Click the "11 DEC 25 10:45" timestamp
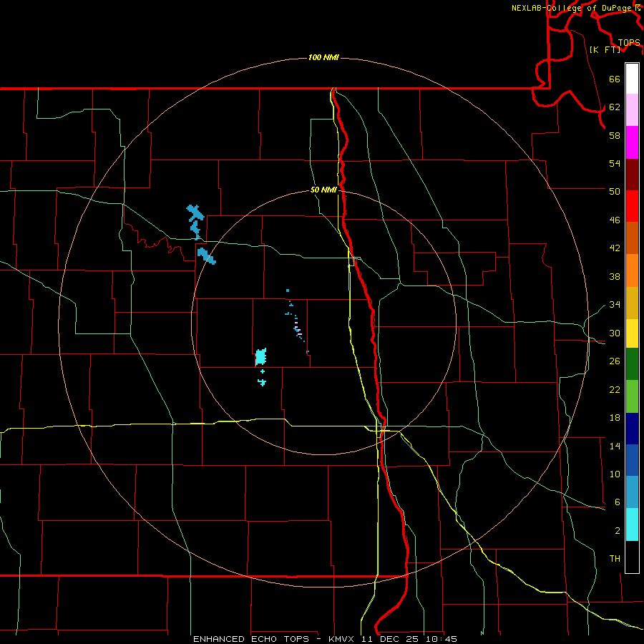This screenshot has height=644, width=644. (x=409, y=639)
